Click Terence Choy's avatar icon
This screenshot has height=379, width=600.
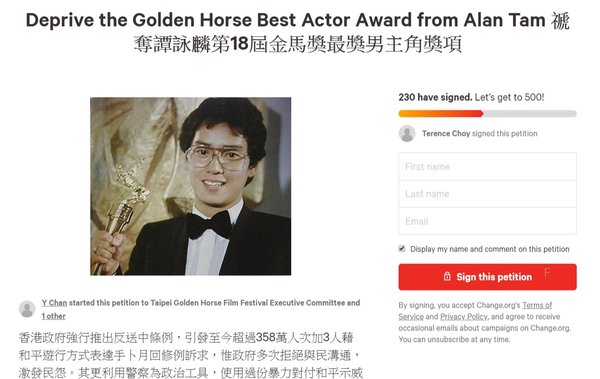pos(407,134)
